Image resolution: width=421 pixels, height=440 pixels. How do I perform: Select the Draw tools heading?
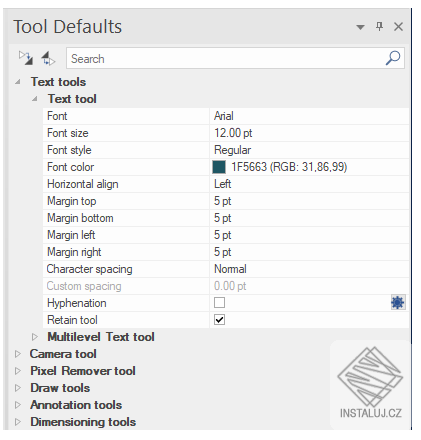tap(60, 388)
